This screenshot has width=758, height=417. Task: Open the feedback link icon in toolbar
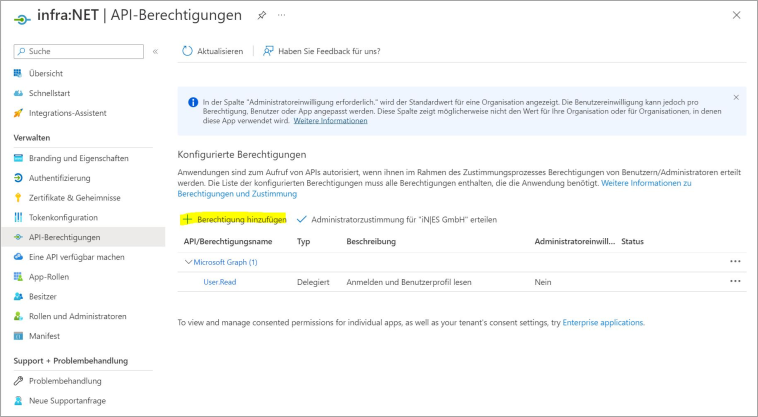(x=268, y=51)
